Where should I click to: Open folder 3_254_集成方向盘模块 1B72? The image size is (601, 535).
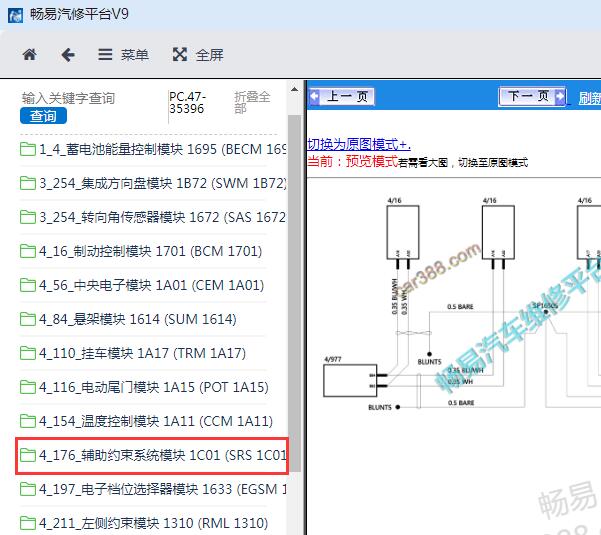[x=153, y=183]
